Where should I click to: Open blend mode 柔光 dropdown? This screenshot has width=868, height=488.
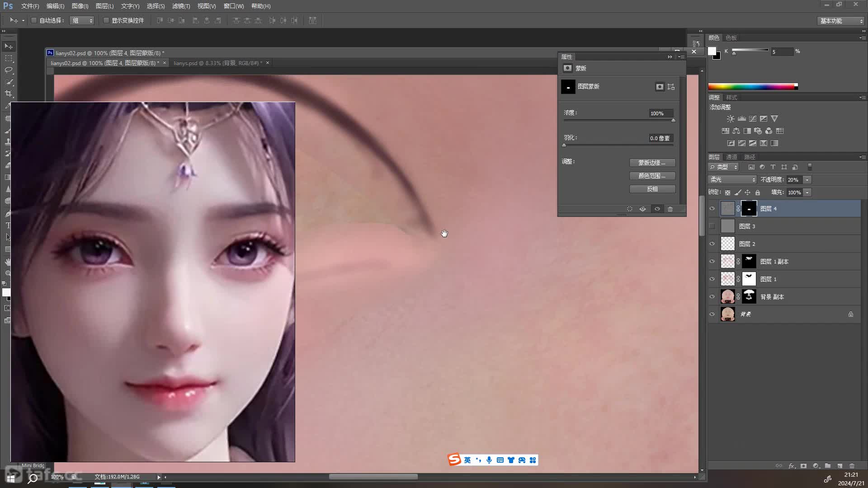click(732, 180)
